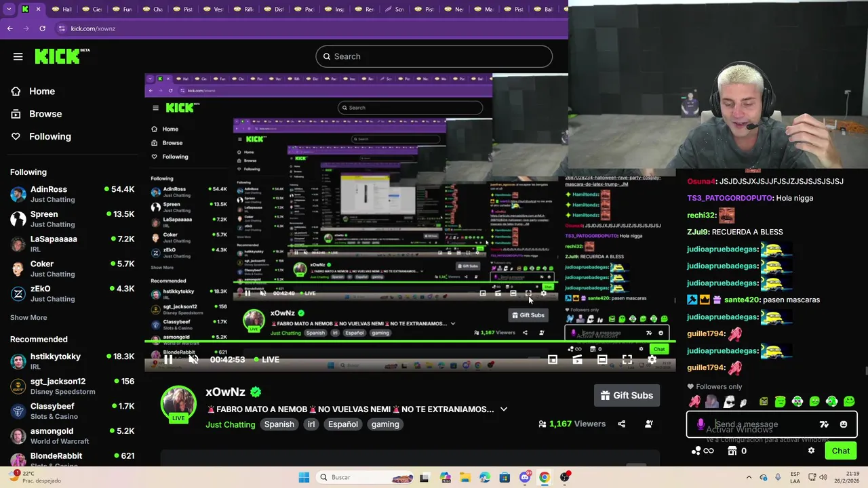Open the chat shop store icon
Screen dimensions: 868x488
tap(732, 451)
